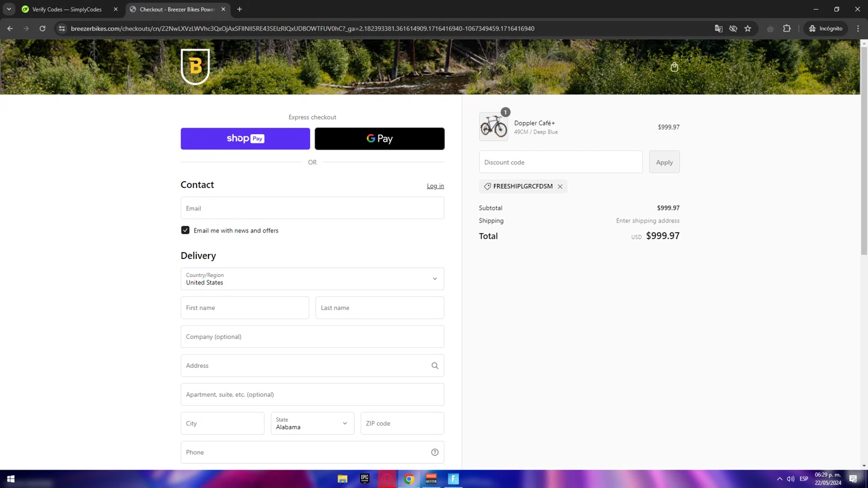Select the Company (optional) field
The height and width of the screenshot is (488, 868).
[312, 337]
